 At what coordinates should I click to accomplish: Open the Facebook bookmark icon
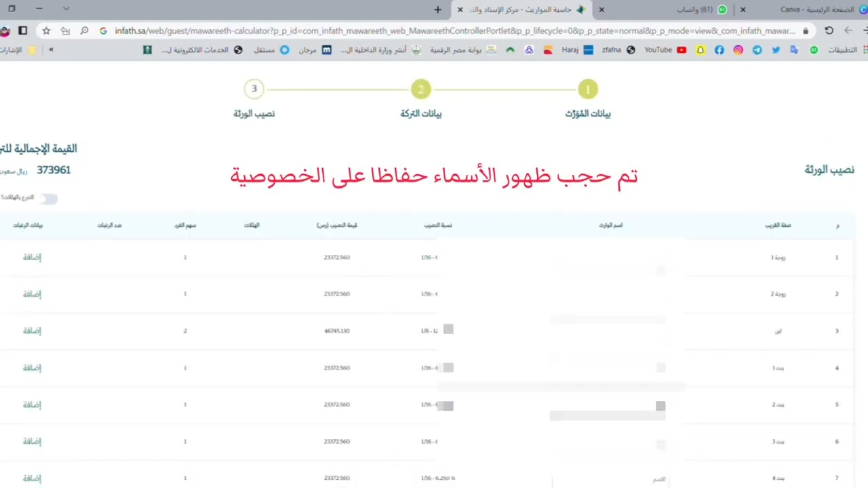click(x=719, y=50)
